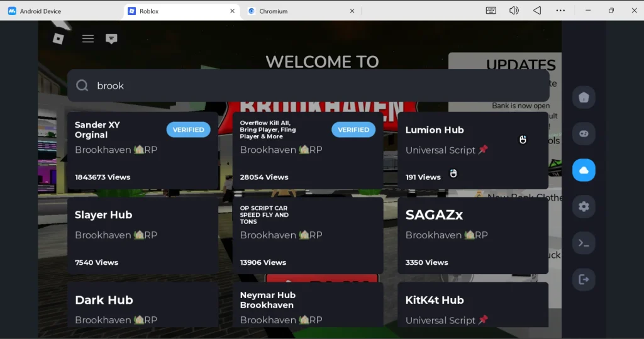Open the Dark Hub script card
Viewport: 644px width, 339px height.
pos(143,304)
